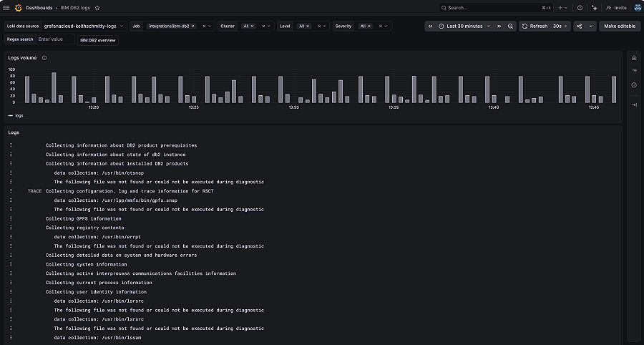This screenshot has height=345, width=644.
Task: Click the circular icon in the right sidebar
Action: [x=634, y=85]
